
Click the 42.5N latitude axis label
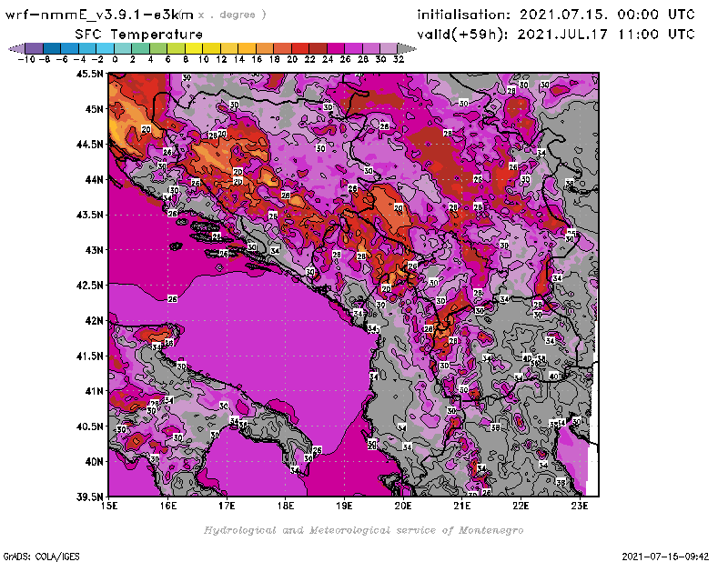pos(89,286)
